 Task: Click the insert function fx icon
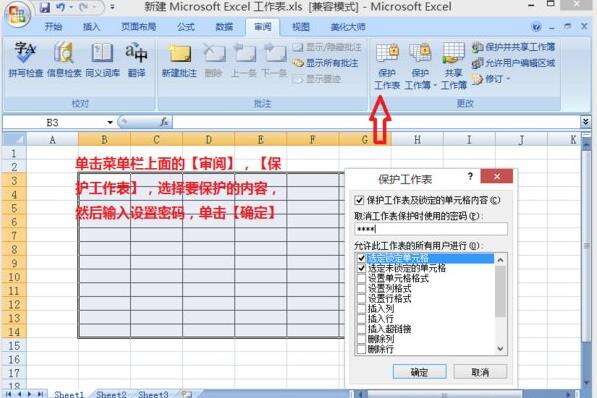point(164,122)
